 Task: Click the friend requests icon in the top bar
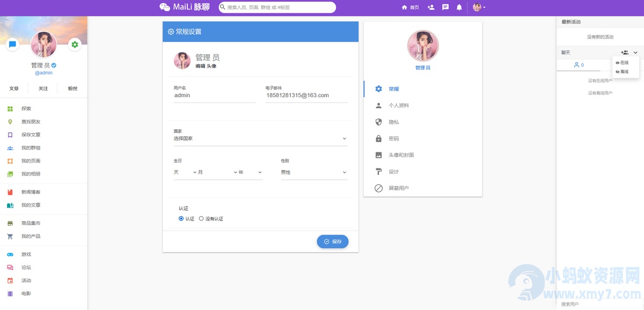click(x=431, y=8)
